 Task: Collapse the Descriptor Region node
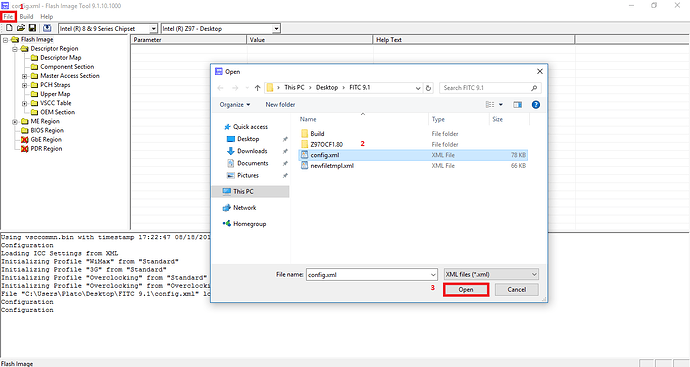click(15, 49)
